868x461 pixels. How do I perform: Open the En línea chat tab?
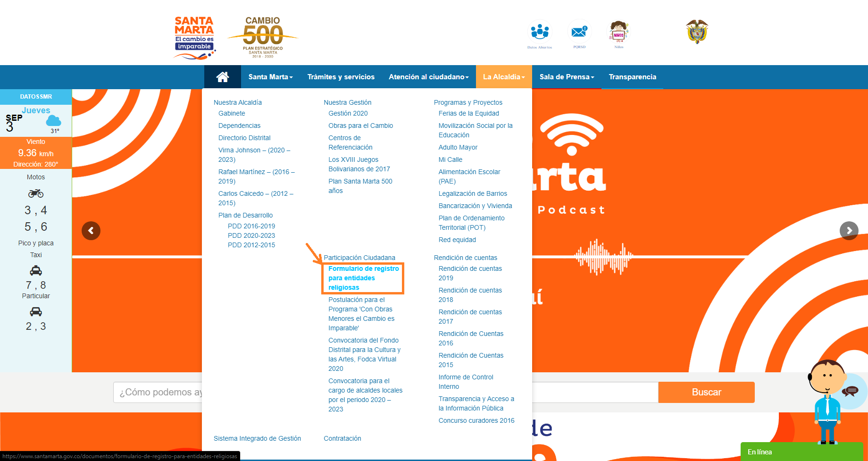(x=801, y=452)
